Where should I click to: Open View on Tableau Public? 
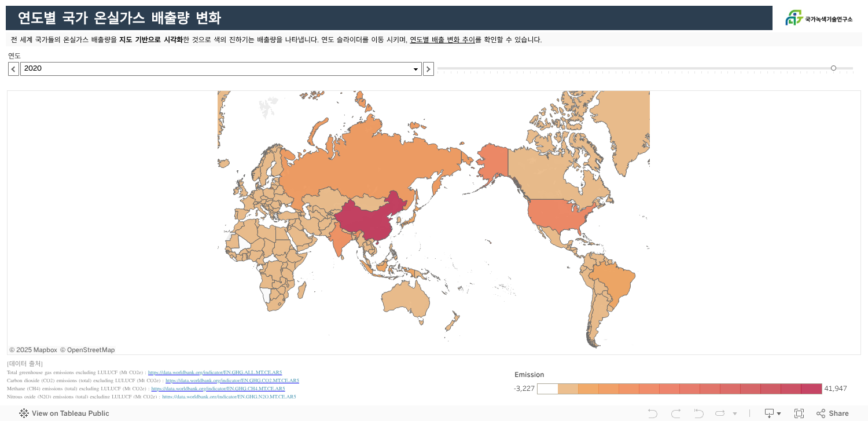point(64,413)
